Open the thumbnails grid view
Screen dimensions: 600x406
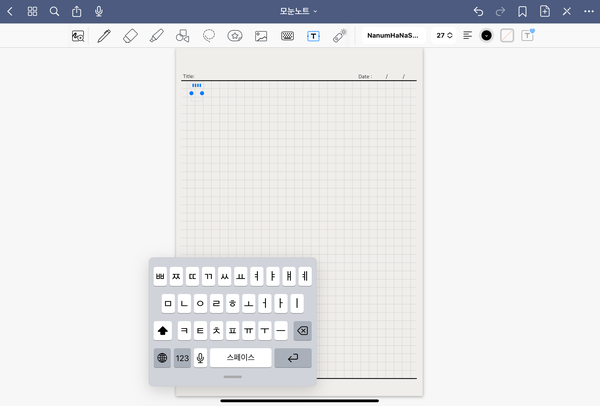(32, 11)
